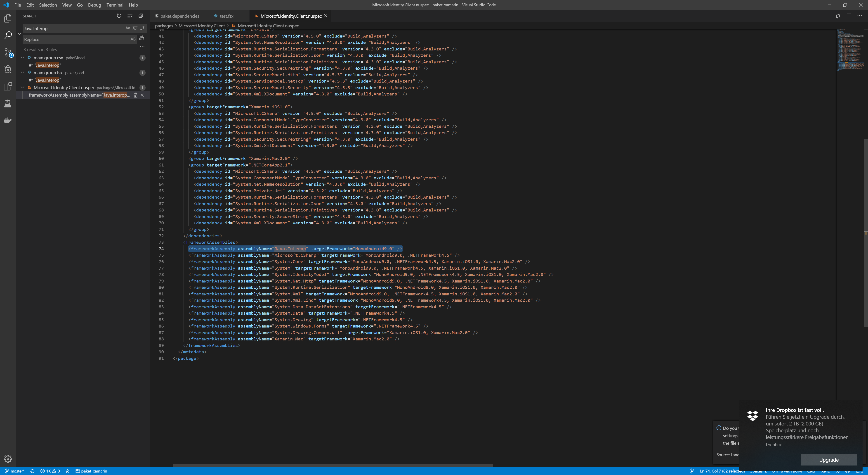
Task: Clear search results in Search panel
Action: pyautogui.click(x=130, y=16)
